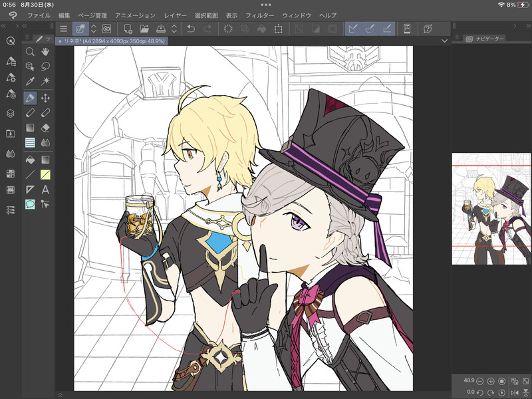Select the Blend droplets tool in tool palette
The image size is (532, 399).
click(x=45, y=143)
